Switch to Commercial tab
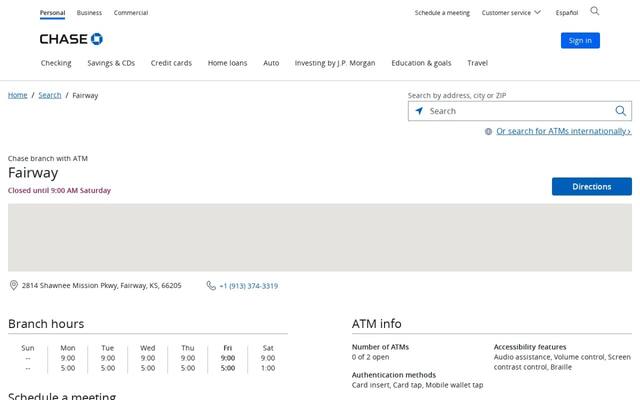 [x=131, y=13]
